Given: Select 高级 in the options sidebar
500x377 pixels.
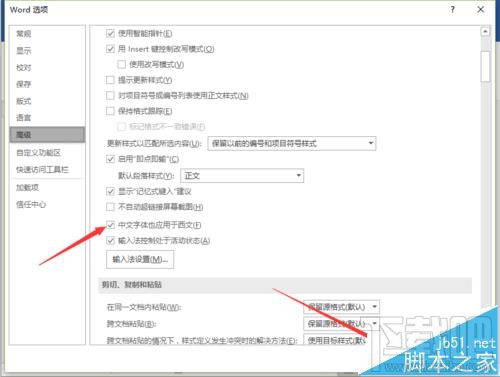Looking at the screenshot, I should click(47, 135).
